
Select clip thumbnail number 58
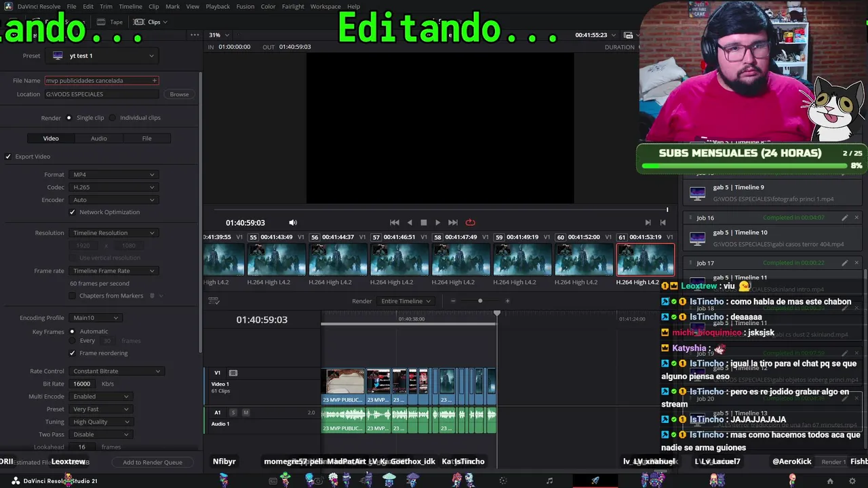tap(461, 259)
